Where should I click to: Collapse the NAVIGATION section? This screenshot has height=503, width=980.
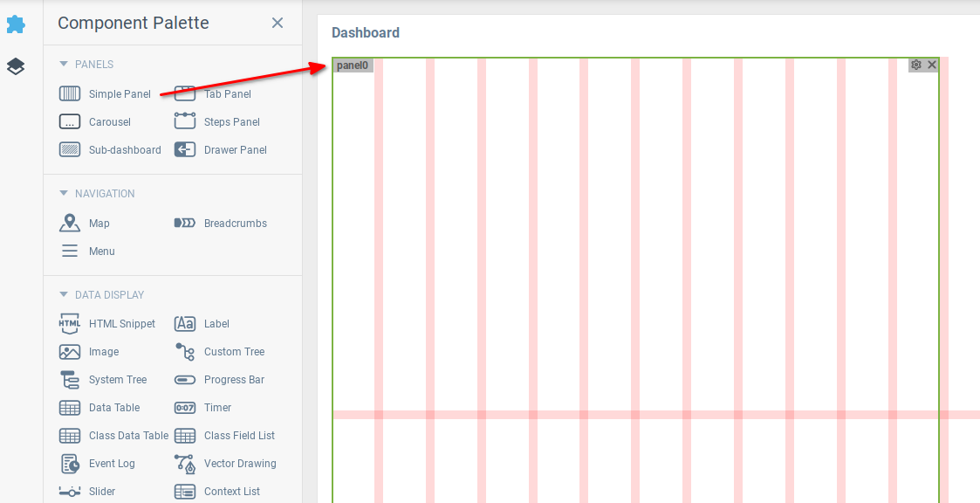97,194
